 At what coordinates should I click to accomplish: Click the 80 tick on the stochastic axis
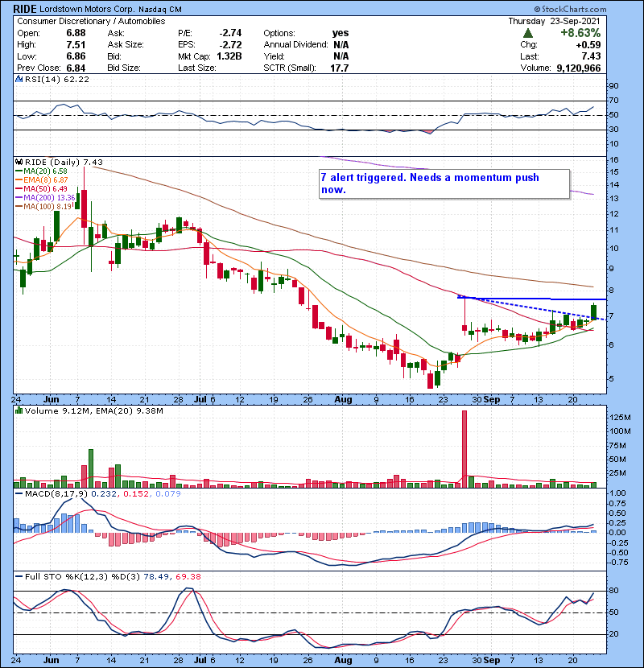coord(614,591)
